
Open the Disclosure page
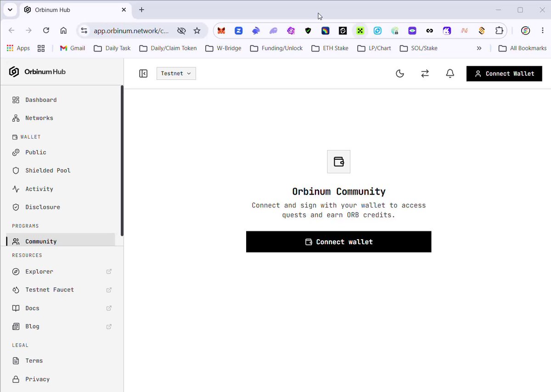click(x=61, y=207)
